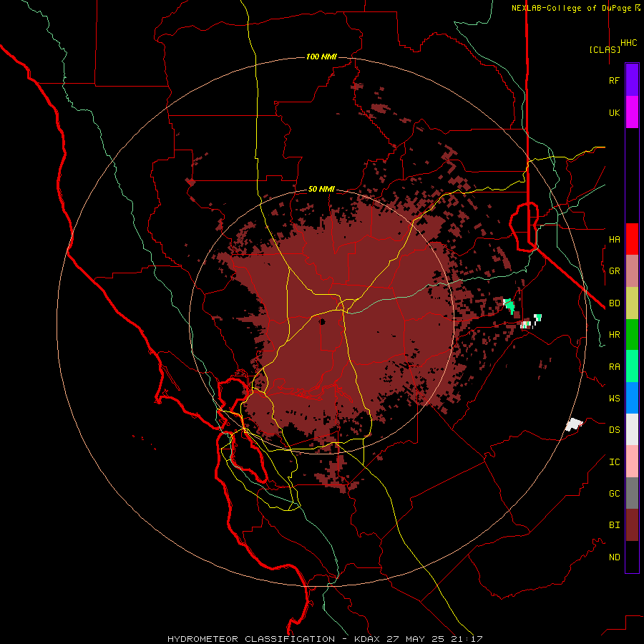Click the WS legend label
The width and height of the screenshot is (644, 644).
[x=614, y=399]
